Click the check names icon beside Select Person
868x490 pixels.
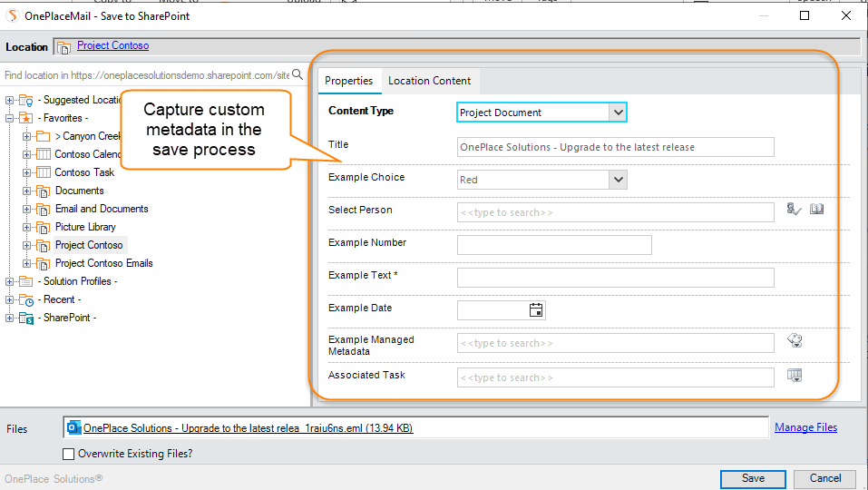tap(794, 210)
